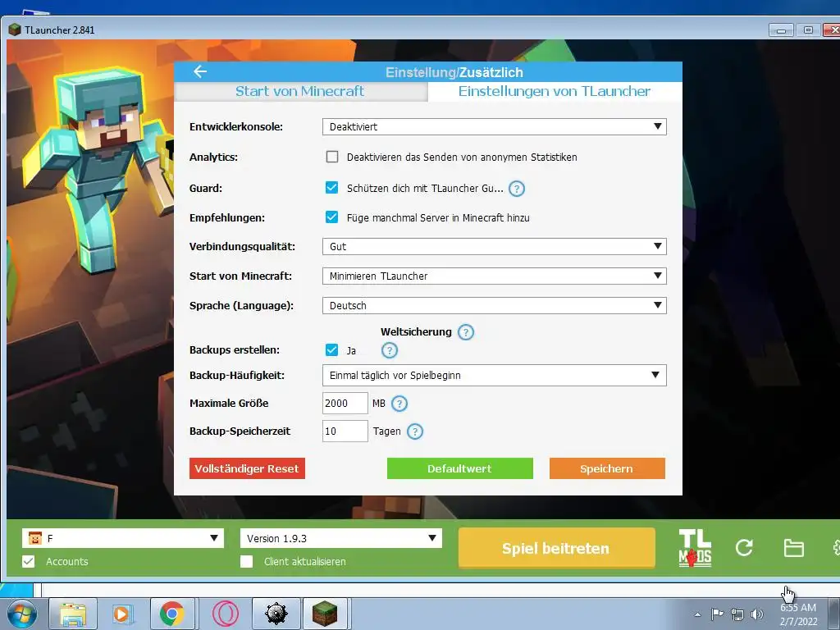Click Speichern button
This screenshot has height=630, width=840.
click(607, 468)
